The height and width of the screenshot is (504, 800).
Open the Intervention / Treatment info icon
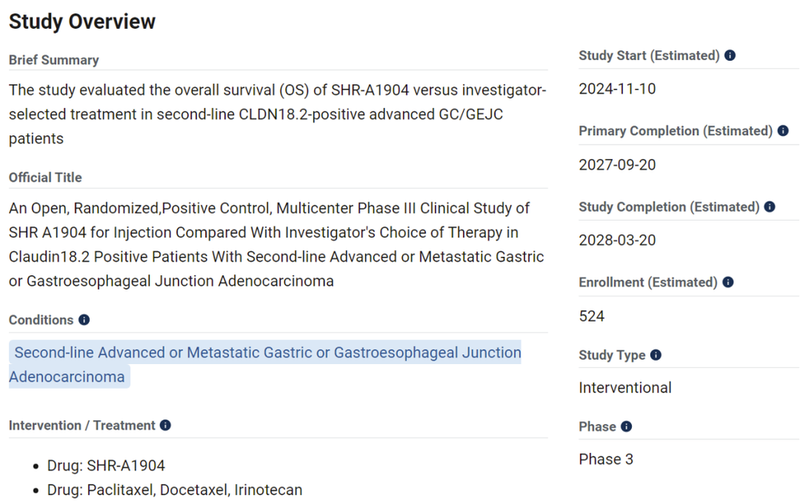pos(165,425)
